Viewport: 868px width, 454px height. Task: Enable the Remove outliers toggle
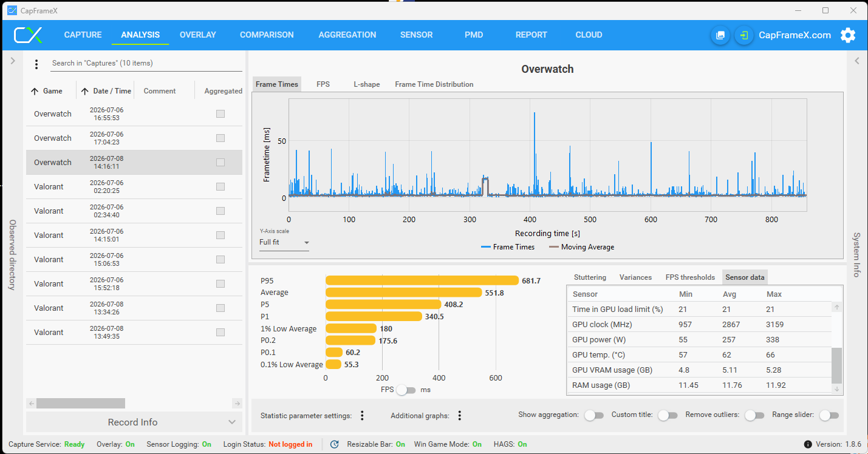coord(754,415)
